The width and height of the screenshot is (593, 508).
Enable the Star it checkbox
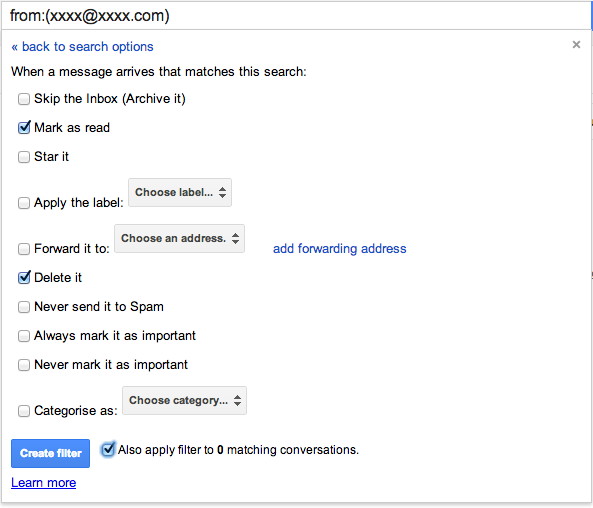pos(24,157)
